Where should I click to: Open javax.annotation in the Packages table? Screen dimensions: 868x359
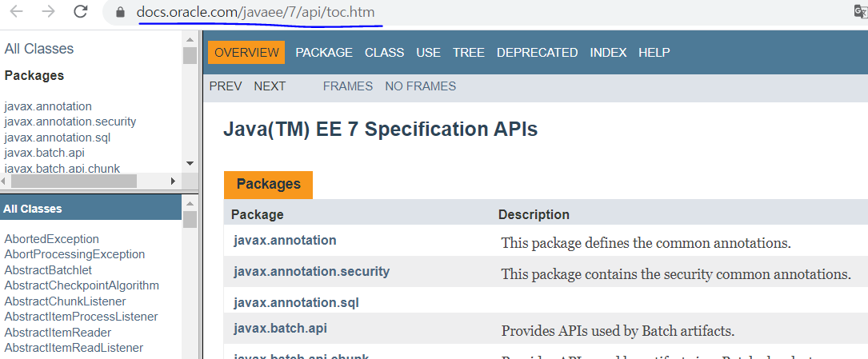[x=285, y=240]
